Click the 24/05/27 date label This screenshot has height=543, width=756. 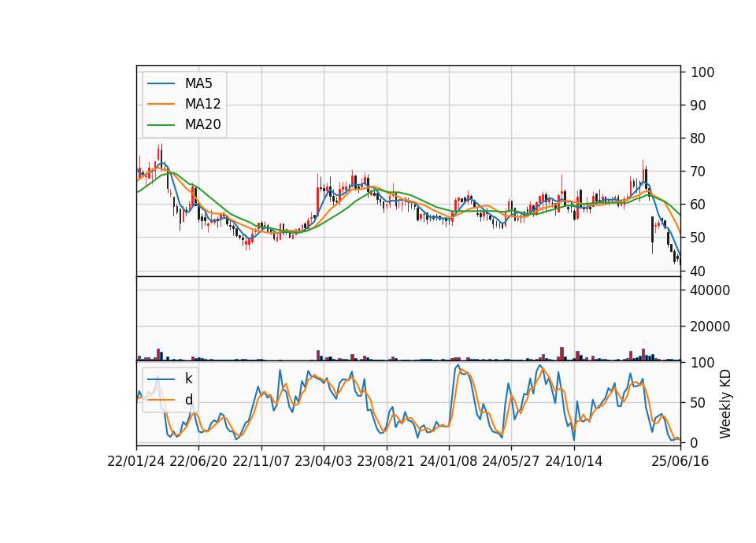tap(510, 461)
